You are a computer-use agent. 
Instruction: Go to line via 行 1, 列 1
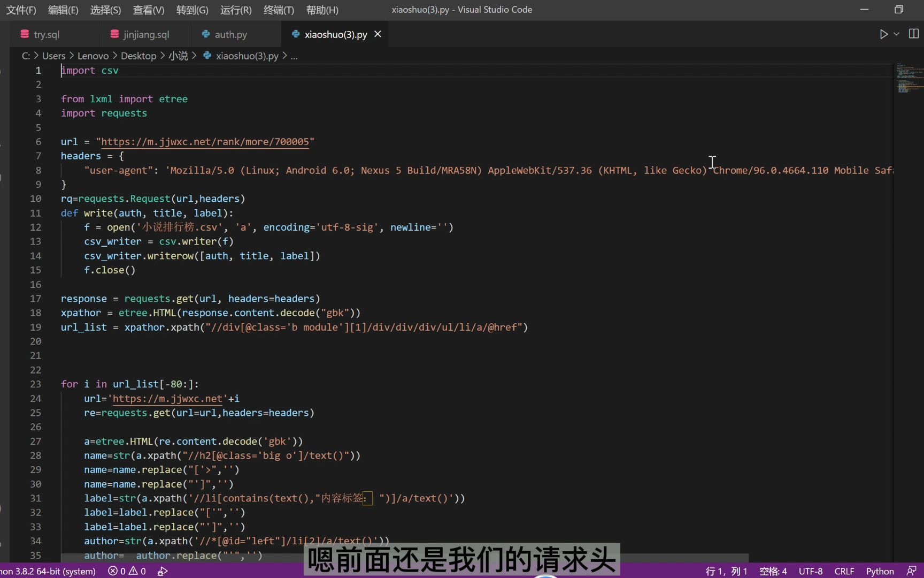coord(726,571)
